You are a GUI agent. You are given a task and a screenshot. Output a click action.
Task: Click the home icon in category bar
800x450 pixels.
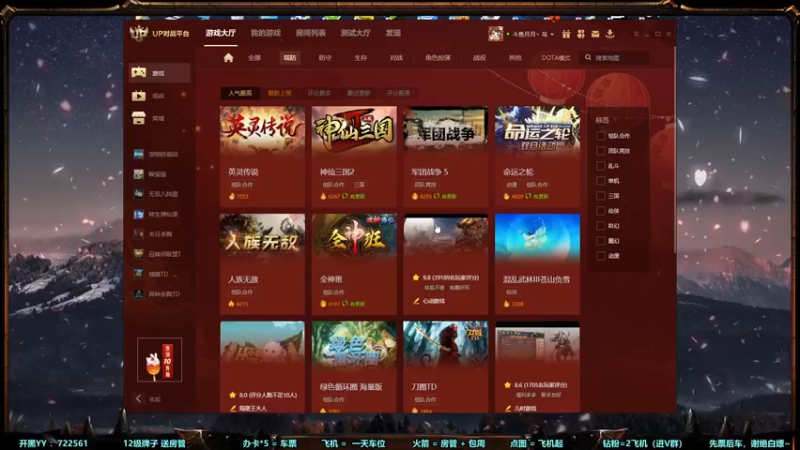tap(228, 58)
